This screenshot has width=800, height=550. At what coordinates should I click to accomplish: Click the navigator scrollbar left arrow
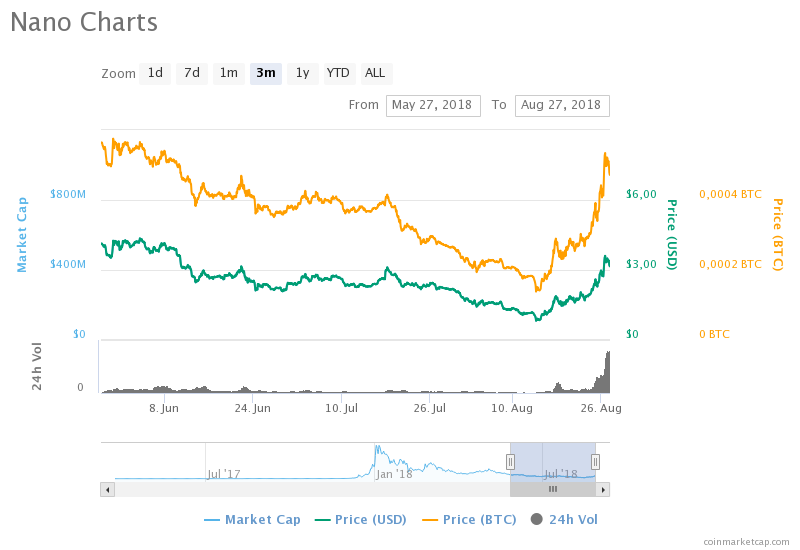[107, 490]
